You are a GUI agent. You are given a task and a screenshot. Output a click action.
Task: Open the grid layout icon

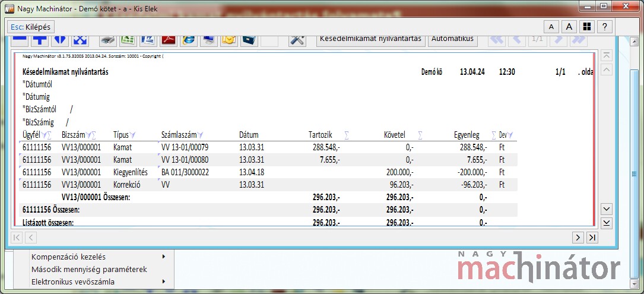pyautogui.click(x=587, y=27)
